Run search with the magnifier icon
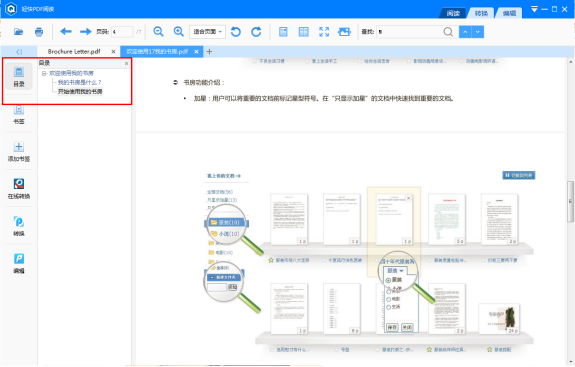 (x=448, y=32)
